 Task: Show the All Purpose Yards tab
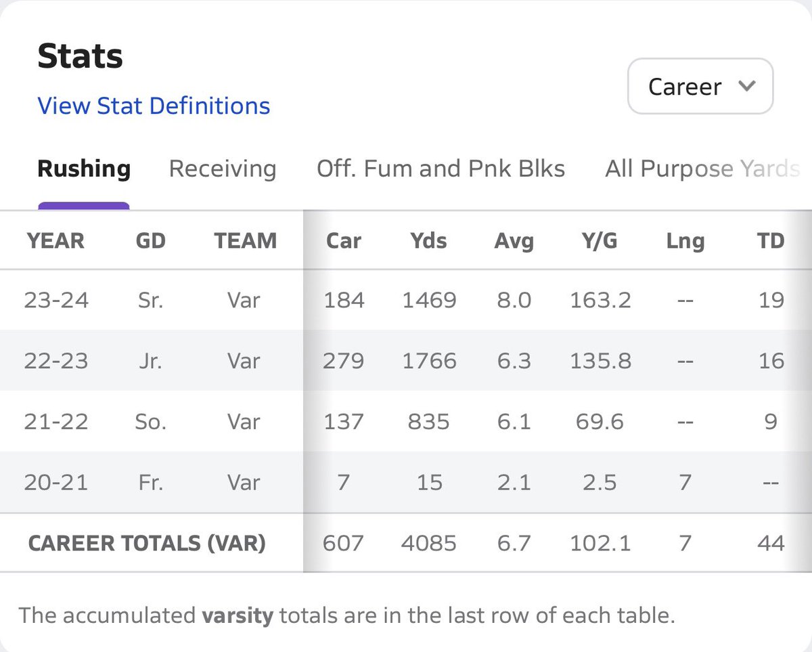pos(702,169)
